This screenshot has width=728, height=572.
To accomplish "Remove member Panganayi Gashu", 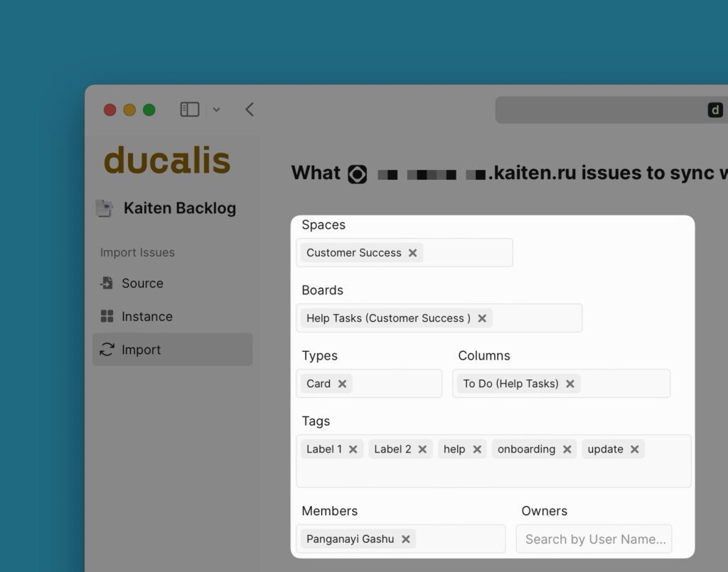I will click(405, 539).
